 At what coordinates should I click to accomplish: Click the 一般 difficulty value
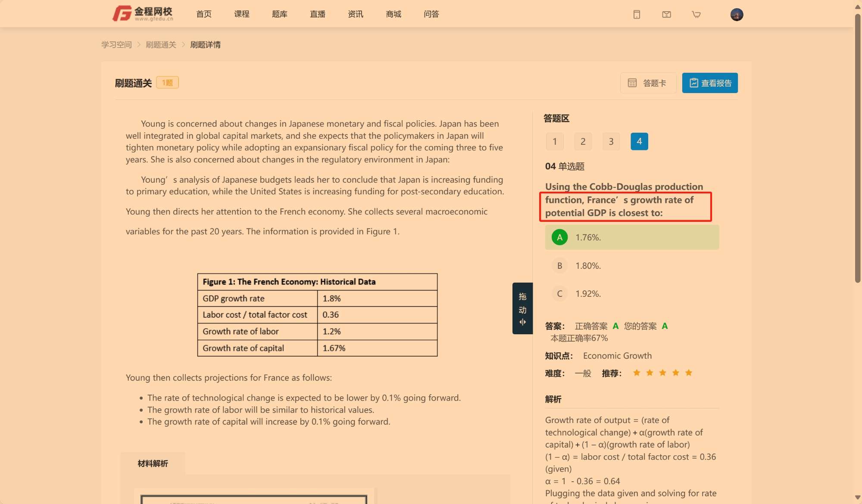pyautogui.click(x=583, y=373)
